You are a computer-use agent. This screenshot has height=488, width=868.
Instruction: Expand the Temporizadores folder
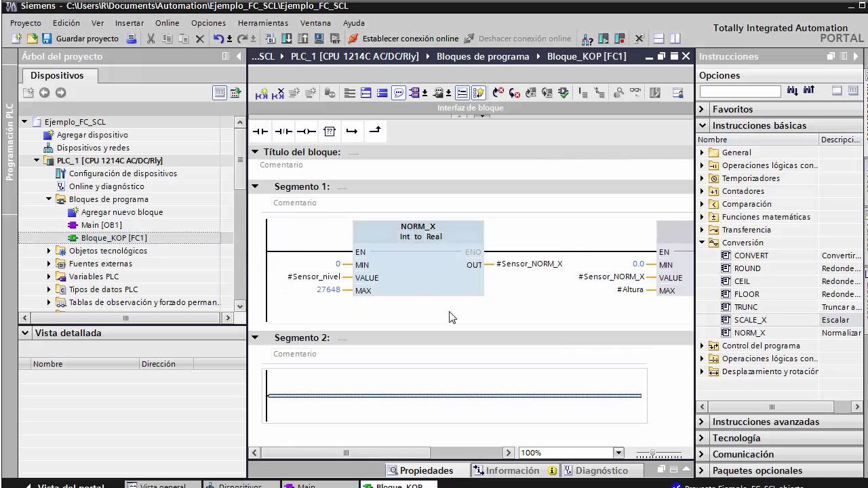pyautogui.click(x=703, y=178)
